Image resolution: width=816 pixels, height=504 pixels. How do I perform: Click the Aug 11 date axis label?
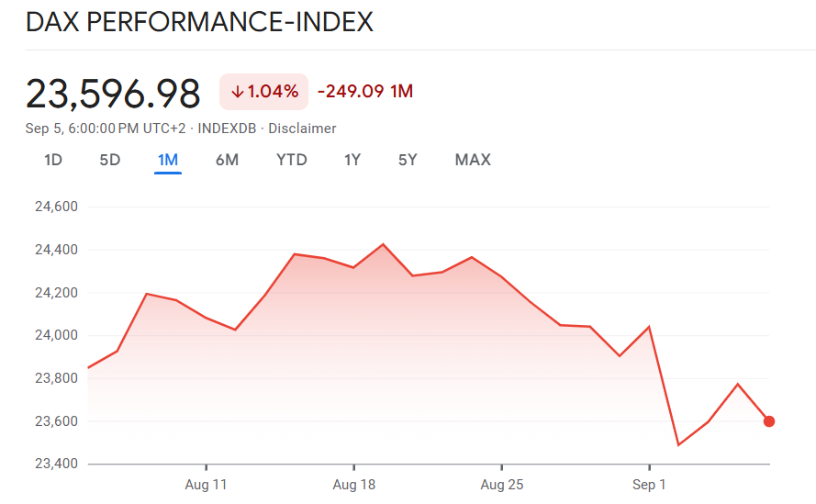206,484
